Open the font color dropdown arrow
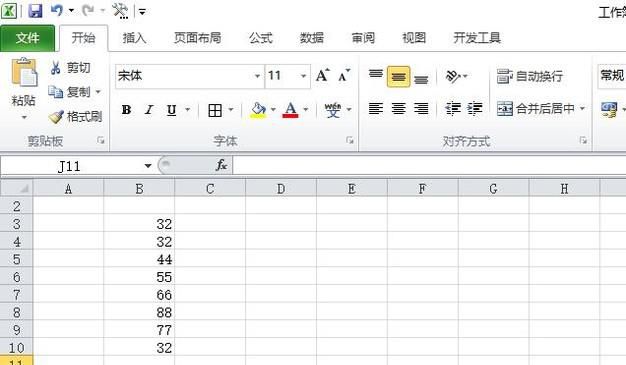Image resolution: width=626 pixels, height=365 pixels. coord(306,109)
